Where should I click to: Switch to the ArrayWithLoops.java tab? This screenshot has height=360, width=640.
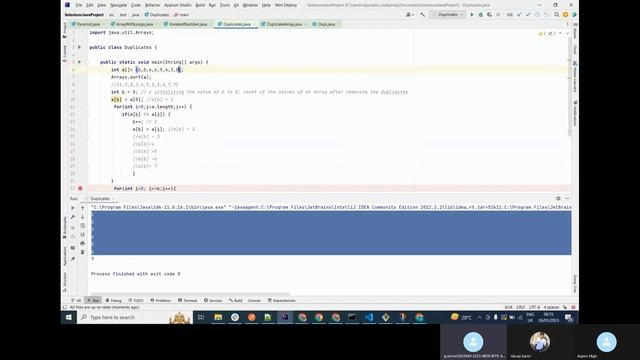pos(133,24)
